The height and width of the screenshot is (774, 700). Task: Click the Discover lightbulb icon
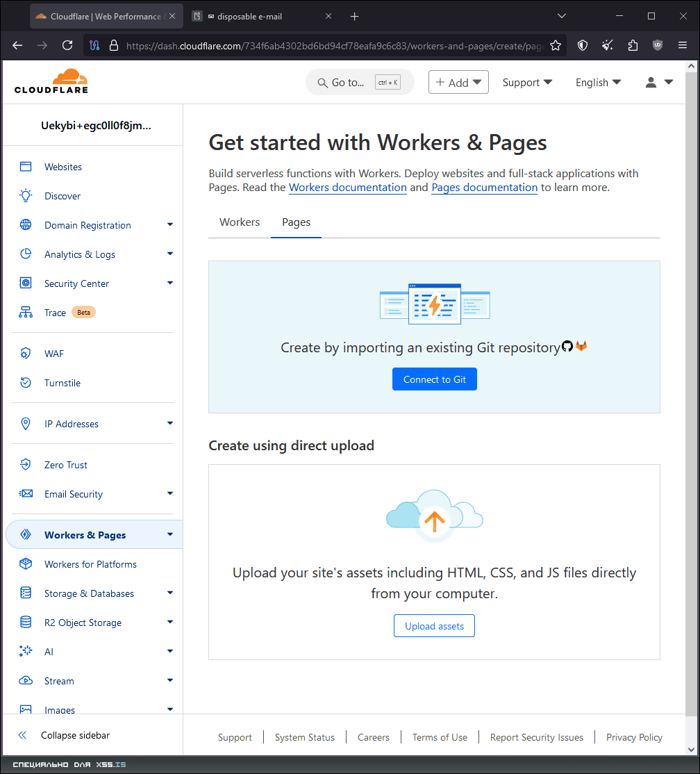point(26,196)
